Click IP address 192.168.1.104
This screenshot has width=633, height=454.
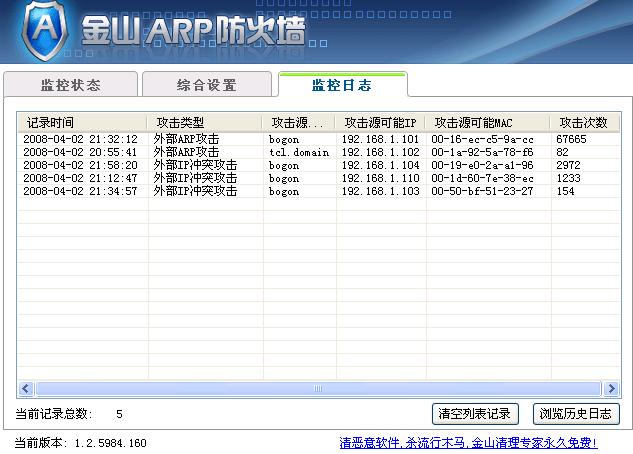tap(380, 165)
